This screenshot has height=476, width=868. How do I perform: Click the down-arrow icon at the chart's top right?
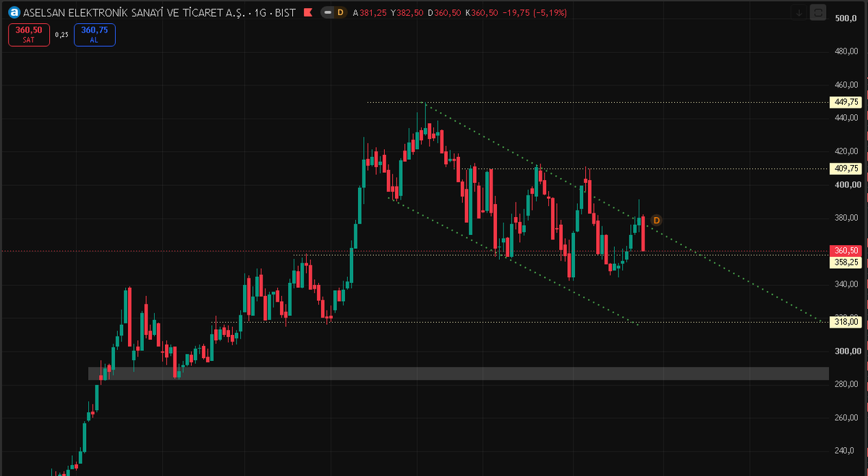(x=799, y=12)
